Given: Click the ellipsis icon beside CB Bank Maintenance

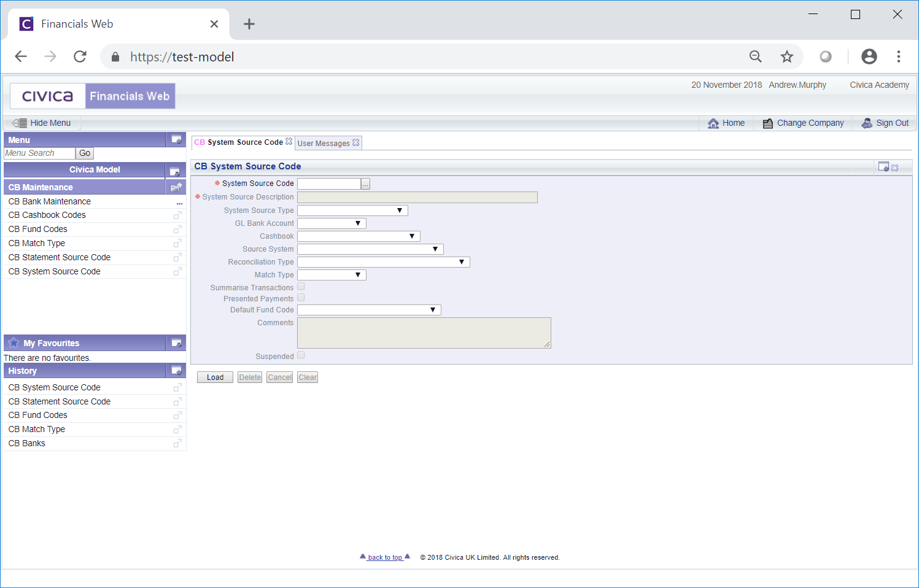Looking at the screenshot, I should [179, 203].
